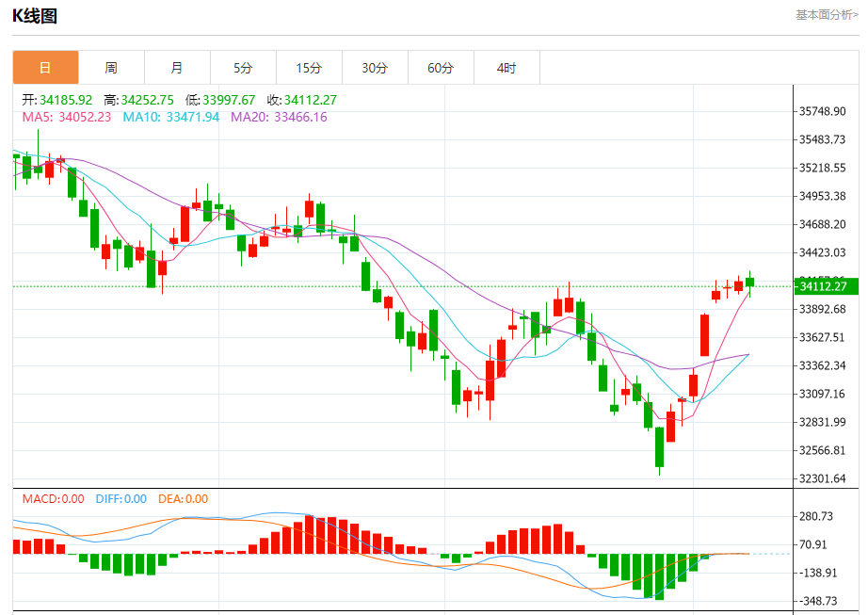Open the 基本面分析> link

point(827,15)
